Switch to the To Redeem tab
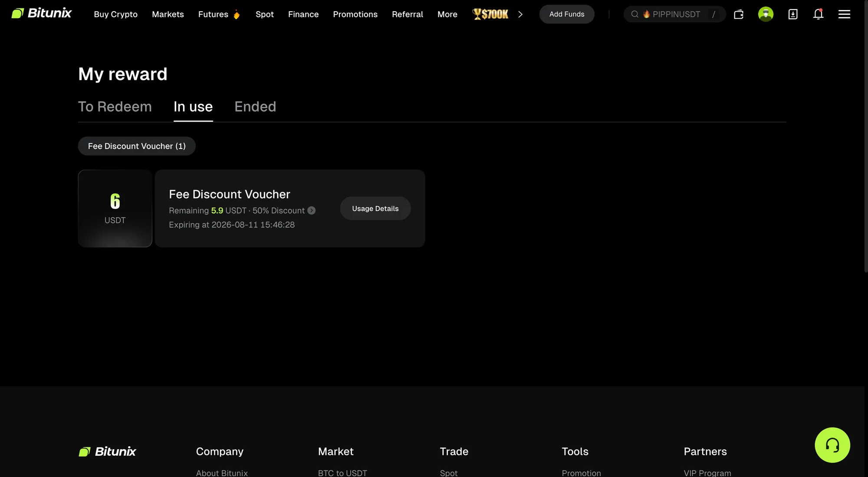 (115, 107)
